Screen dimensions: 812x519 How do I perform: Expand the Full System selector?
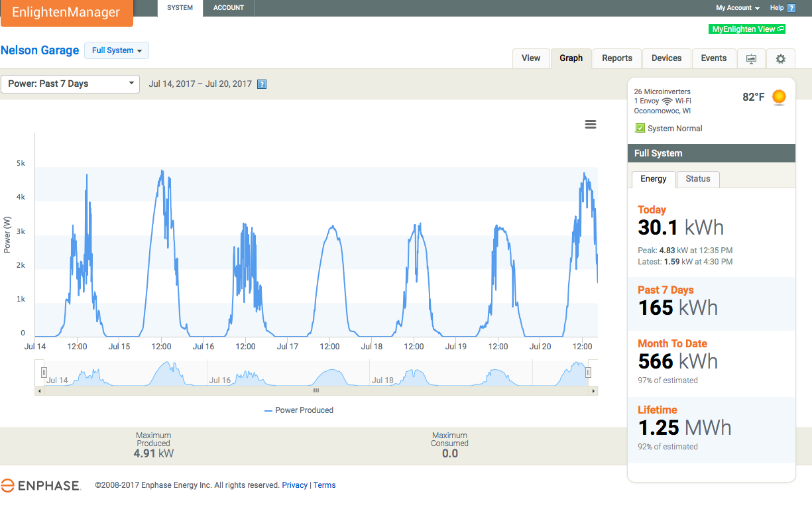click(116, 50)
